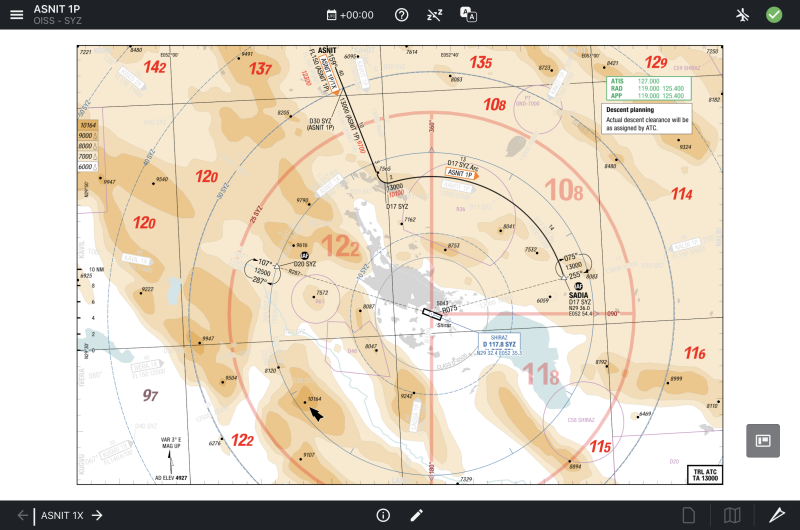
Task: Select the highlighter pen tool
Action: [777, 515]
